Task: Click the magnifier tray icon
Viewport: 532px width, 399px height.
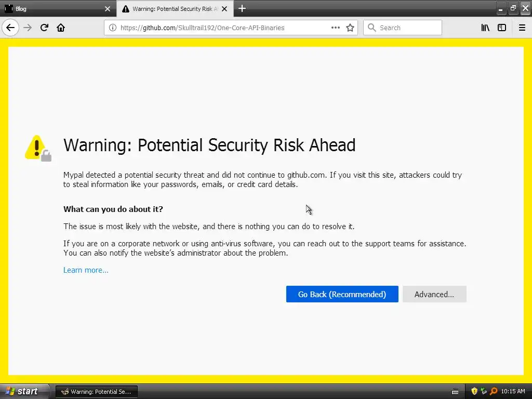Action: (494, 391)
